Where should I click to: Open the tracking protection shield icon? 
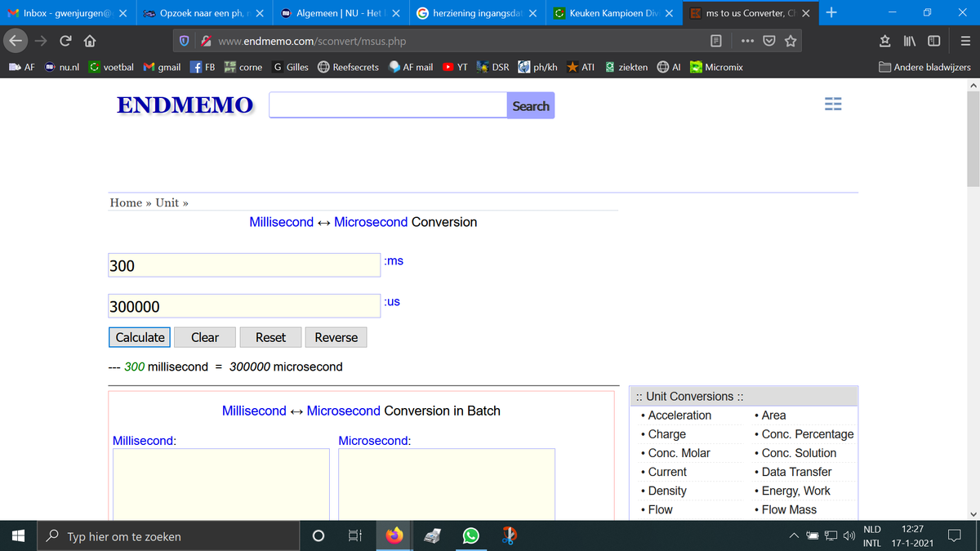click(185, 41)
